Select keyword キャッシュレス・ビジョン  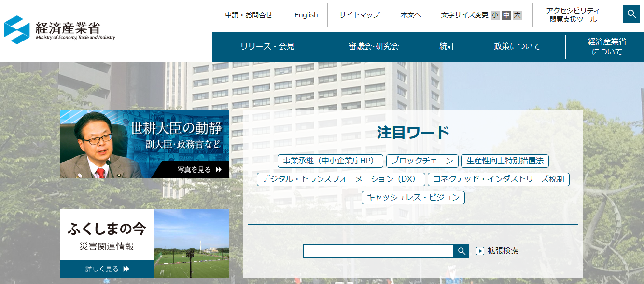[x=413, y=198]
